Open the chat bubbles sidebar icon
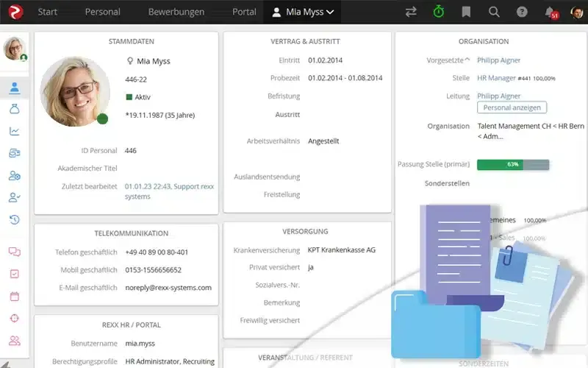The image size is (588, 368). tap(15, 252)
